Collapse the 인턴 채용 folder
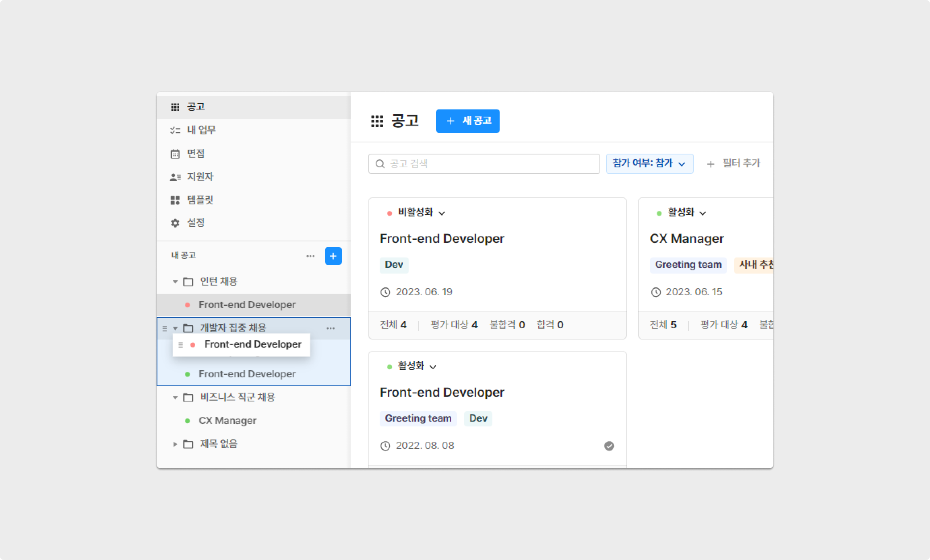Image resolution: width=930 pixels, height=560 pixels. pos(175,282)
